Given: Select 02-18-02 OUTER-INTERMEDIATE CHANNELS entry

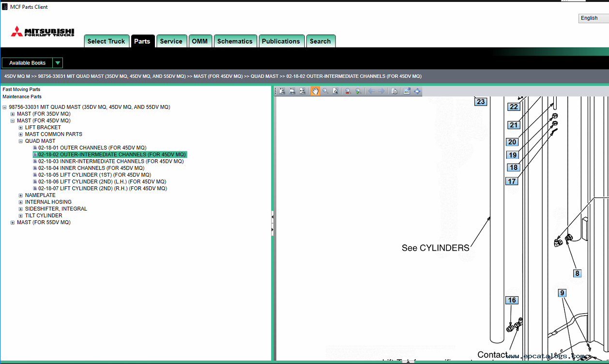Looking at the screenshot, I should pos(112,154).
